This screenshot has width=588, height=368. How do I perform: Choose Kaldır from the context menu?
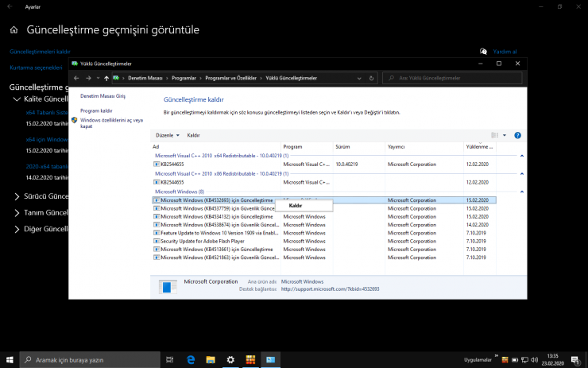point(304,206)
